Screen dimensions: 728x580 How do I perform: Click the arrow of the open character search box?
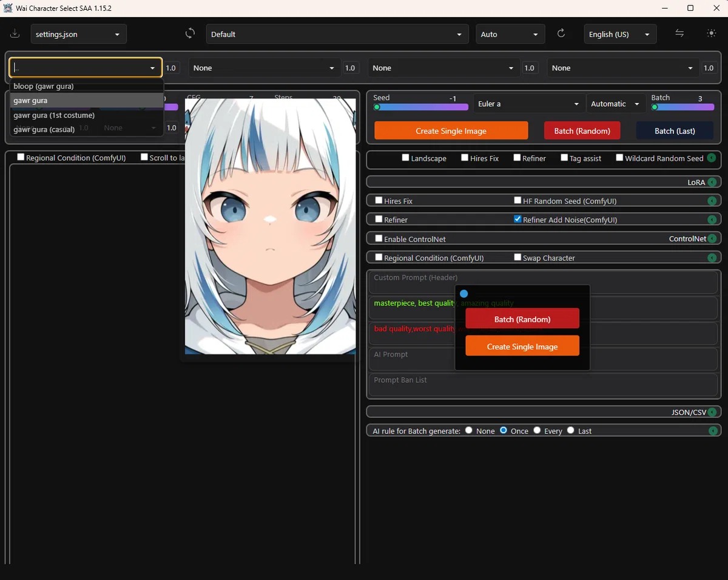[x=152, y=69]
